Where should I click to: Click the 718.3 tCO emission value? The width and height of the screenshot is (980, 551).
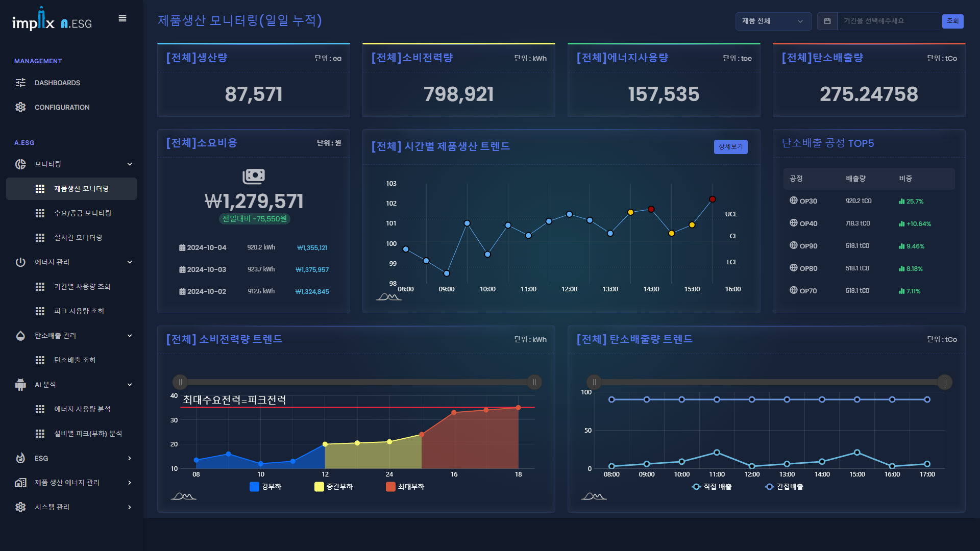pyautogui.click(x=857, y=223)
